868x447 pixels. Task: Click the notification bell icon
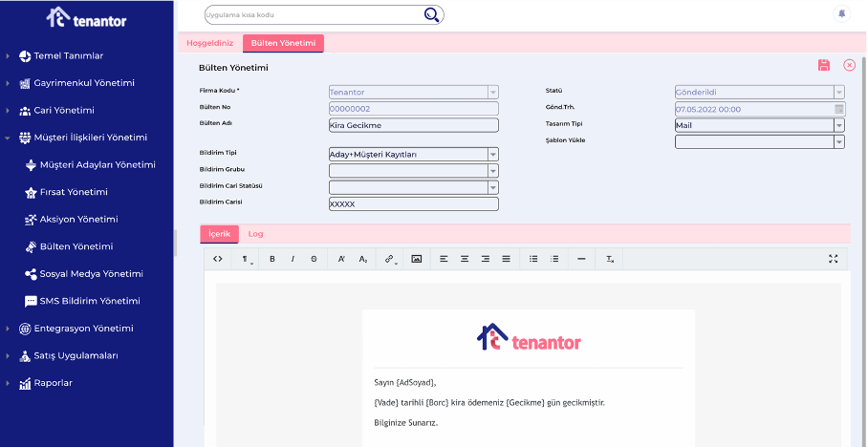(x=841, y=14)
